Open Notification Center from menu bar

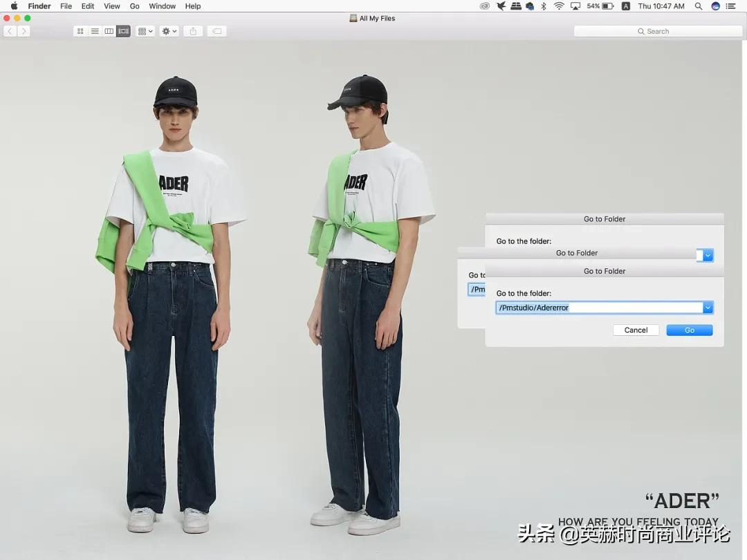click(x=731, y=6)
